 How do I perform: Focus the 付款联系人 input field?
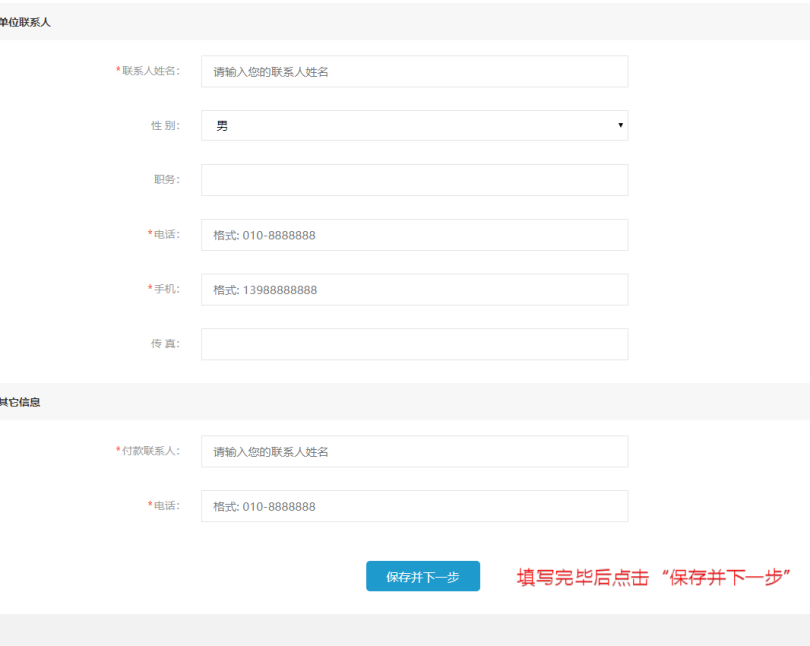pos(414,452)
